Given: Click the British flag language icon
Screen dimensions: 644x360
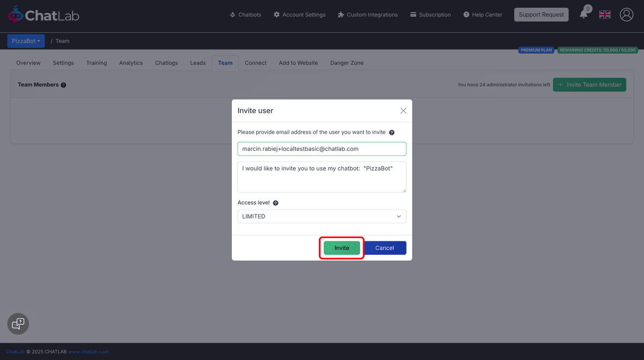Looking at the screenshot, I should tap(604, 14).
